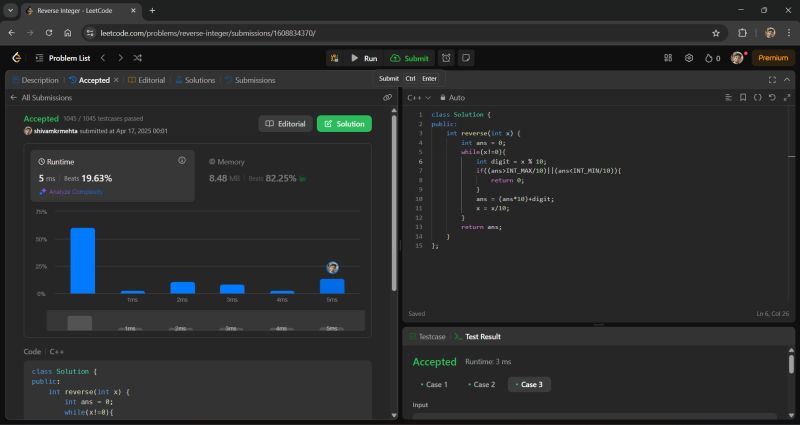Screen dimensions: 800x425
Task: Click the Premium button
Action: click(773, 58)
